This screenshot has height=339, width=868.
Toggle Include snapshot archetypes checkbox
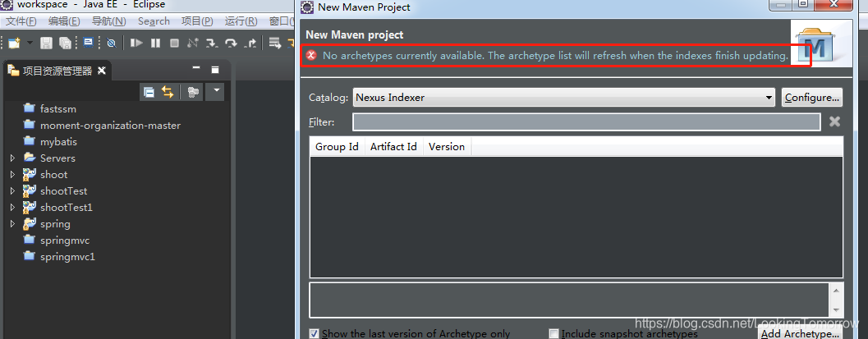(x=553, y=333)
